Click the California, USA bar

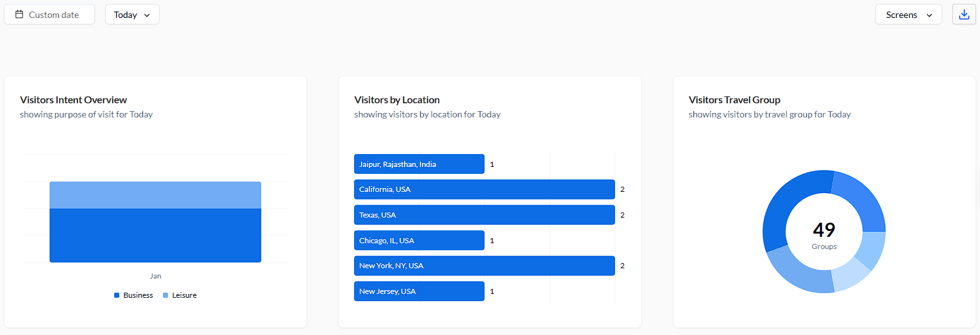(x=484, y=189)
